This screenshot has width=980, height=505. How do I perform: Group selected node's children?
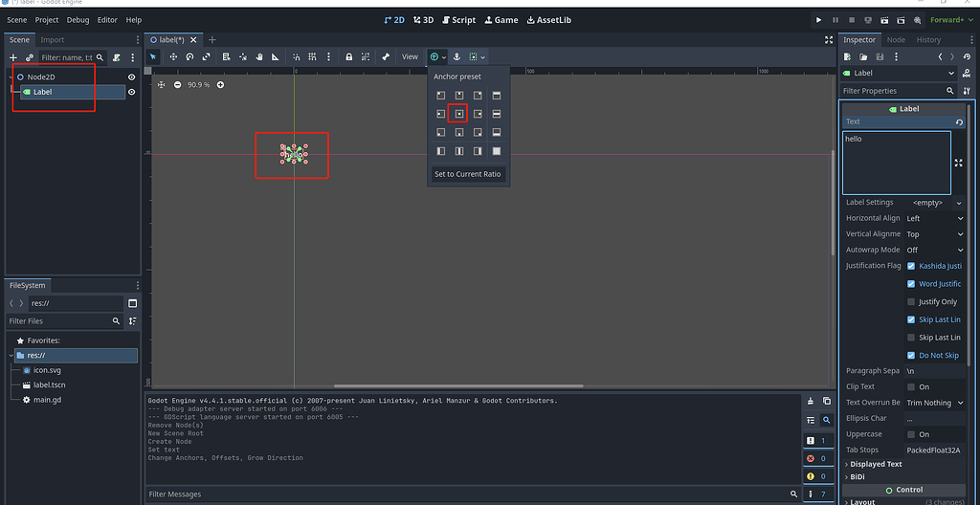pyautogui.click(x=366, y=56)
